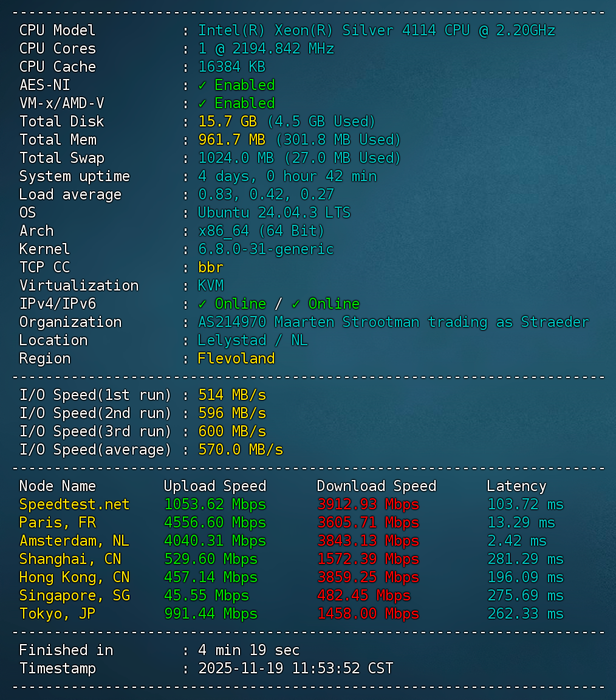
Task: Click the Tokyo latency 262.33 ms
Action: pyautogui.click(x=525, y=614)
